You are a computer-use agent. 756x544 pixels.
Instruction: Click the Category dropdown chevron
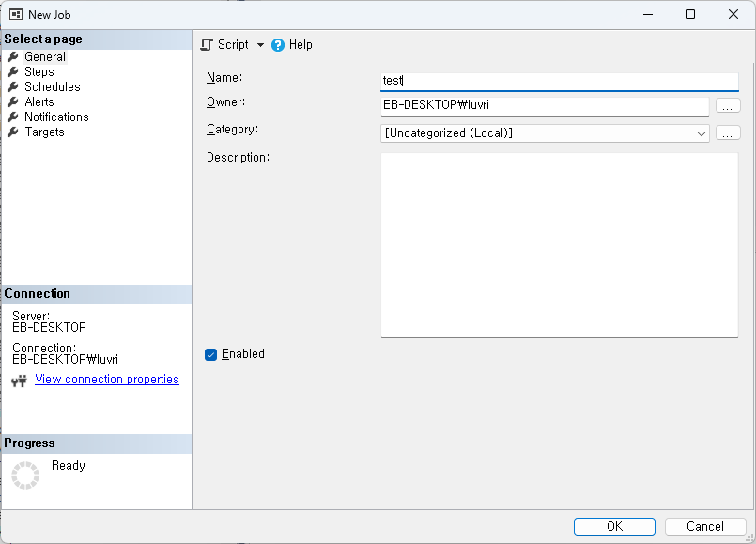pos(701,133)
